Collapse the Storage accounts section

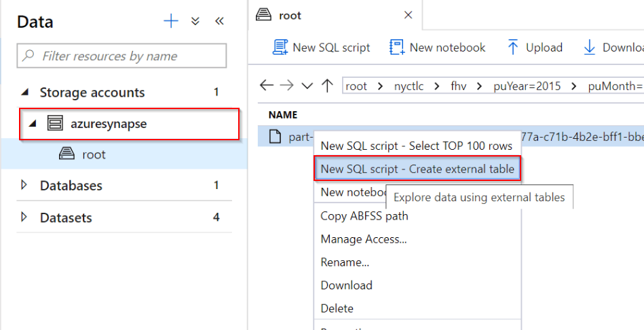pyautogui.click(x=26, y=93)
